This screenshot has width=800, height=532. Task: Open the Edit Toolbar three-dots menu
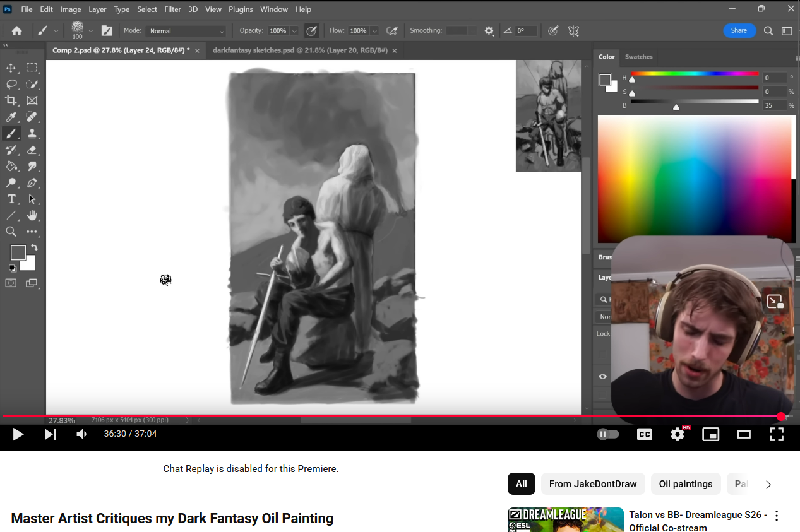(32, 232)
